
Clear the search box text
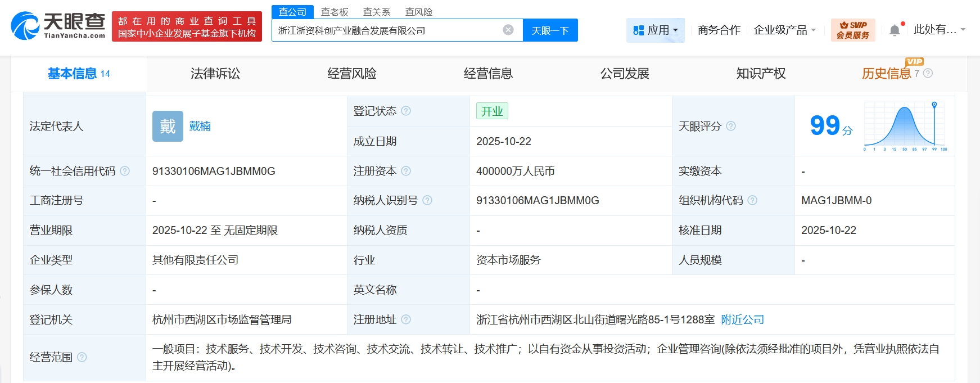(508, 30)
